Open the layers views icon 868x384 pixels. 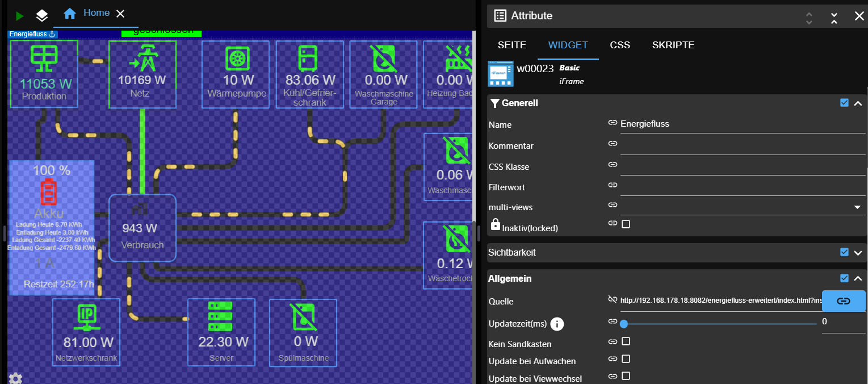tap(42, 16)
